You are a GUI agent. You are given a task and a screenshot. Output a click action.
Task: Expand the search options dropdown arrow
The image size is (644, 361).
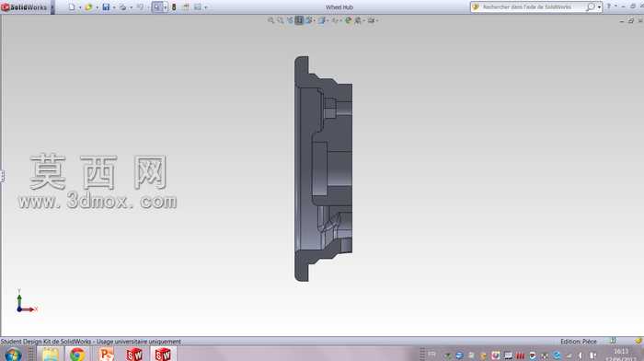click(599, 7)
